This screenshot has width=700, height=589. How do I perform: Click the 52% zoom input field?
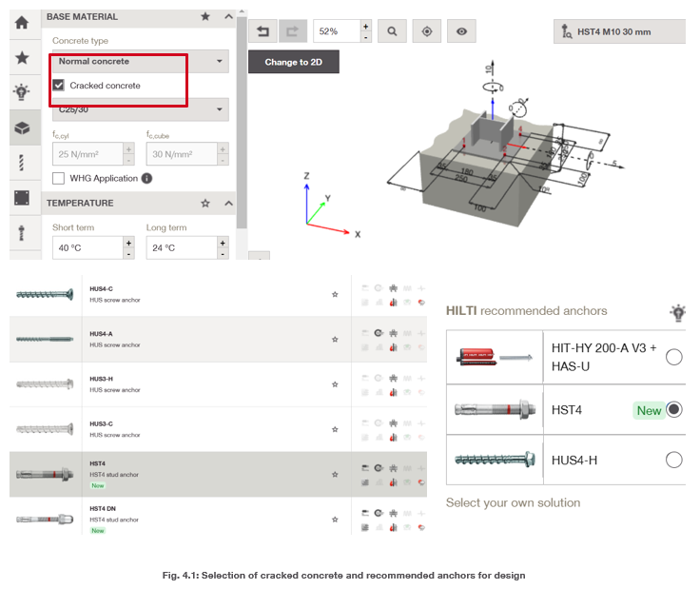(x=337, y=31)
